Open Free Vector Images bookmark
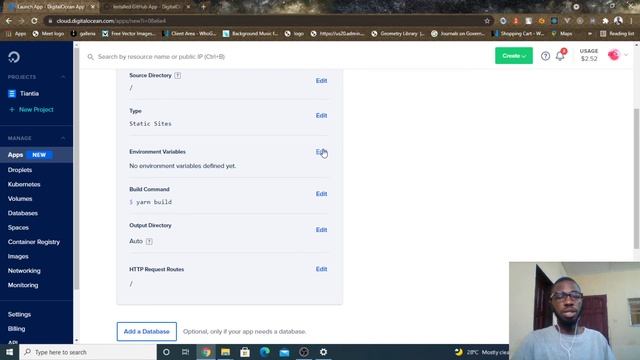This screenshot has width=640, height=360. pos(129,34)
